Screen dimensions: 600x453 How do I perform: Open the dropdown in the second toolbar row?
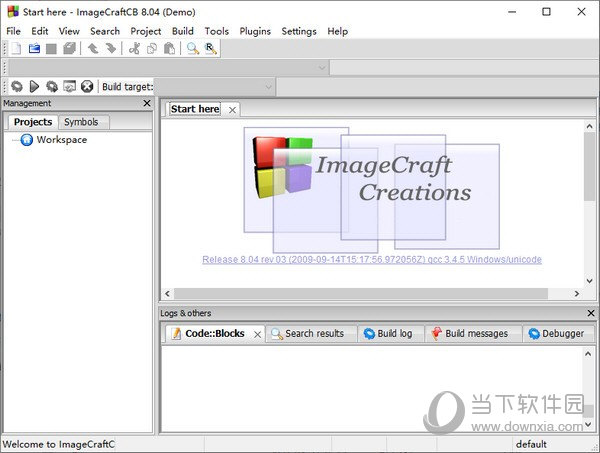click(x=322, y=67)
